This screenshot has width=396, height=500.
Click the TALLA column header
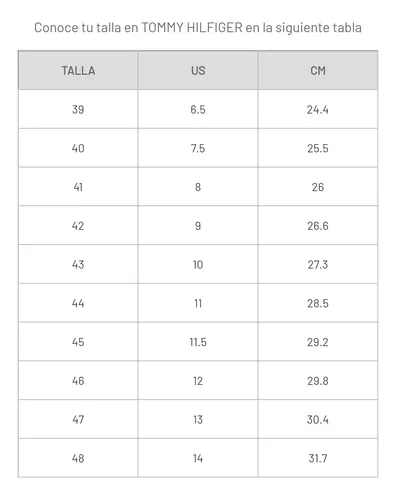point(78,70)
